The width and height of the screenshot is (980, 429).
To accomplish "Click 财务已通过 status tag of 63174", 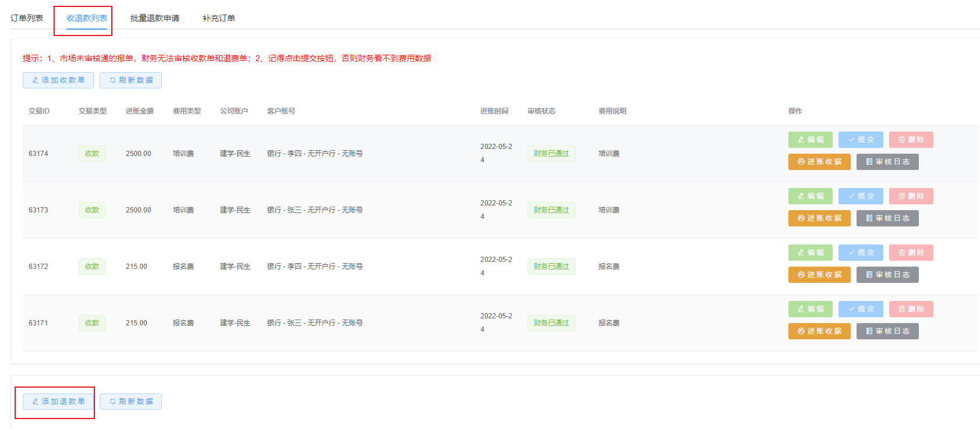I will [551, 154].
